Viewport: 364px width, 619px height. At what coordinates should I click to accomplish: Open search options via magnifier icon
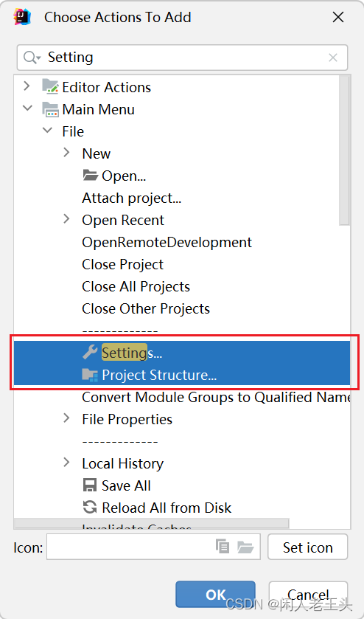click(32, 58)
